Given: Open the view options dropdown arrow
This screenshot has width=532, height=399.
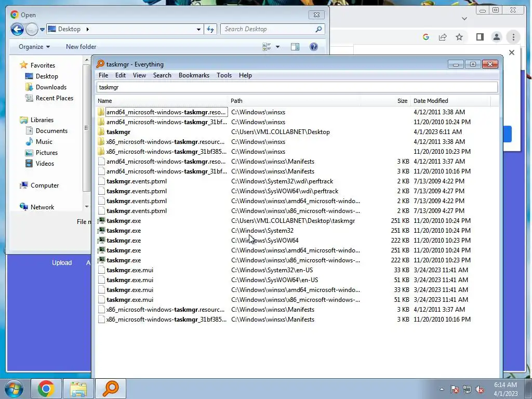Looking at the screenshot, I should 277,46.
